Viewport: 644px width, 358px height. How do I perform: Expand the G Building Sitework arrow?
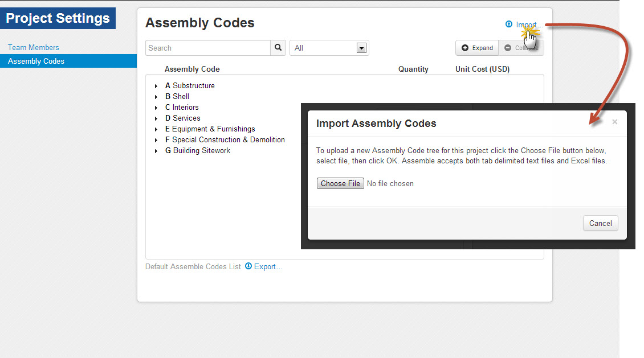(156, 151)
